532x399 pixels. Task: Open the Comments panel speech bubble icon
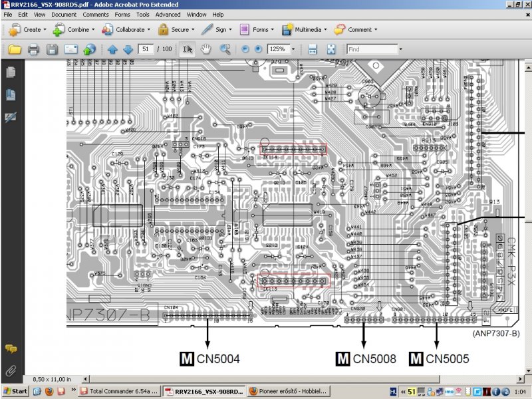pos(11,348)
